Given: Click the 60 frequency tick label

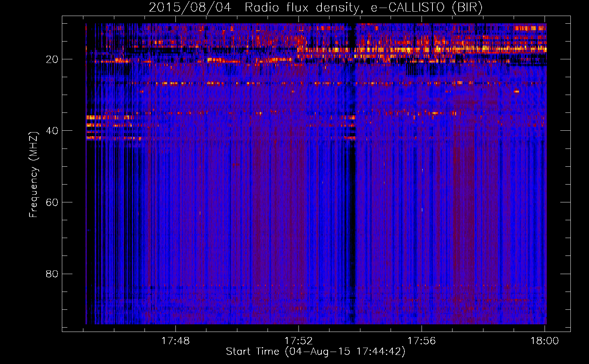Looking at the screenshot, I should [52, 202].
